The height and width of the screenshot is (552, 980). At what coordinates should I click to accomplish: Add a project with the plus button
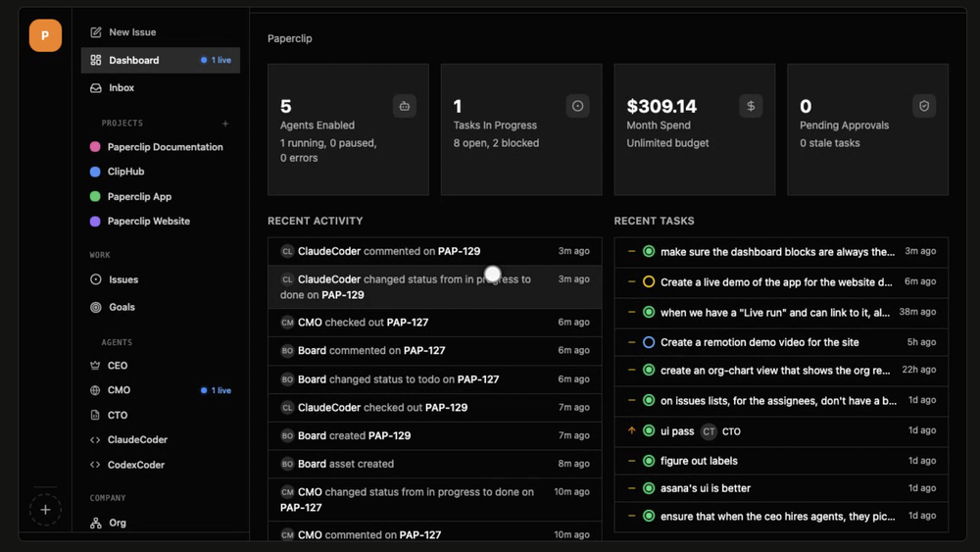point(225,124)
